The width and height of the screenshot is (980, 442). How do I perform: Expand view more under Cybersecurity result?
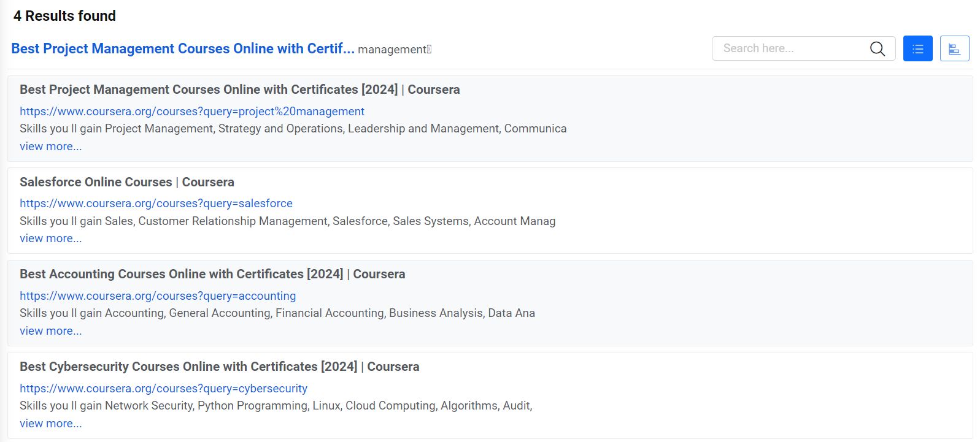50,424
